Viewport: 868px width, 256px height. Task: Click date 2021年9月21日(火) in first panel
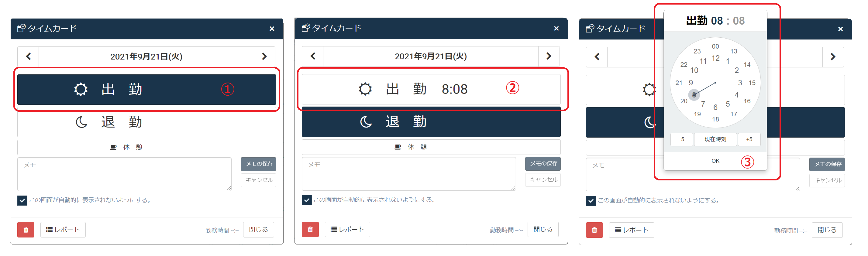[x=146, y=56]
